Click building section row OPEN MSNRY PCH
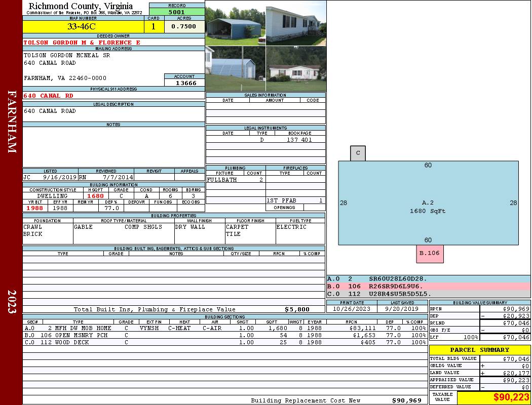The width and height of the screenshot is (532, 405). 225,335
